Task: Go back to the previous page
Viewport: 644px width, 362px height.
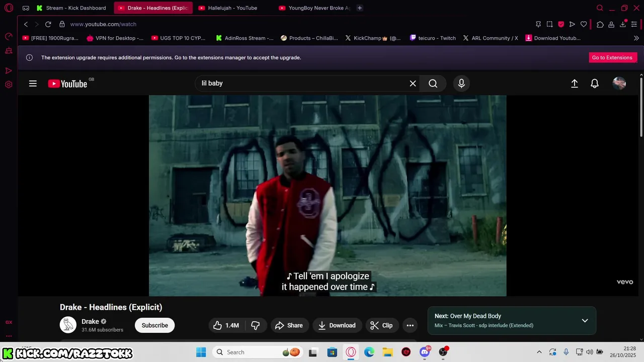Action: click(26, 24)
